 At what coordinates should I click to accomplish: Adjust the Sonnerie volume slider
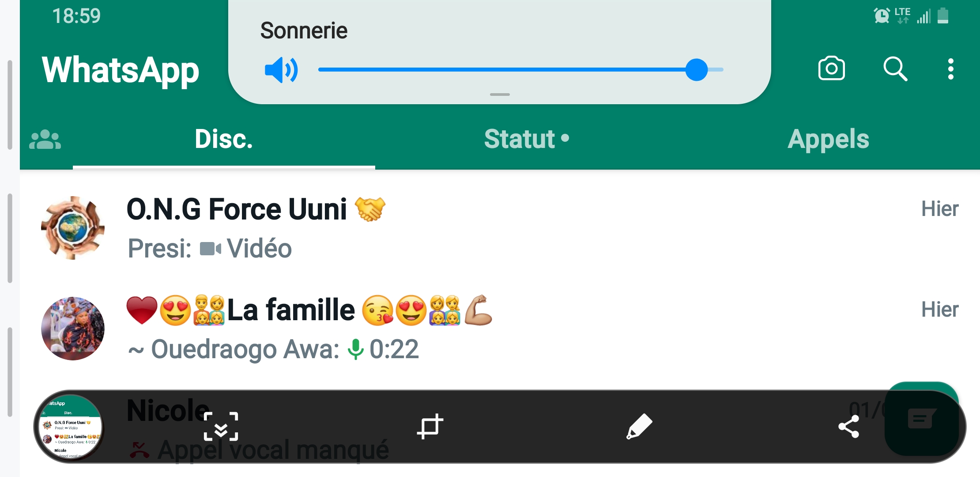(697, 70)
